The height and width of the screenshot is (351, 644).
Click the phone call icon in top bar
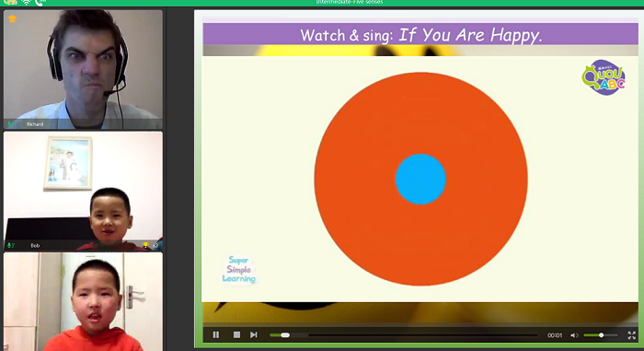(40, 3)
